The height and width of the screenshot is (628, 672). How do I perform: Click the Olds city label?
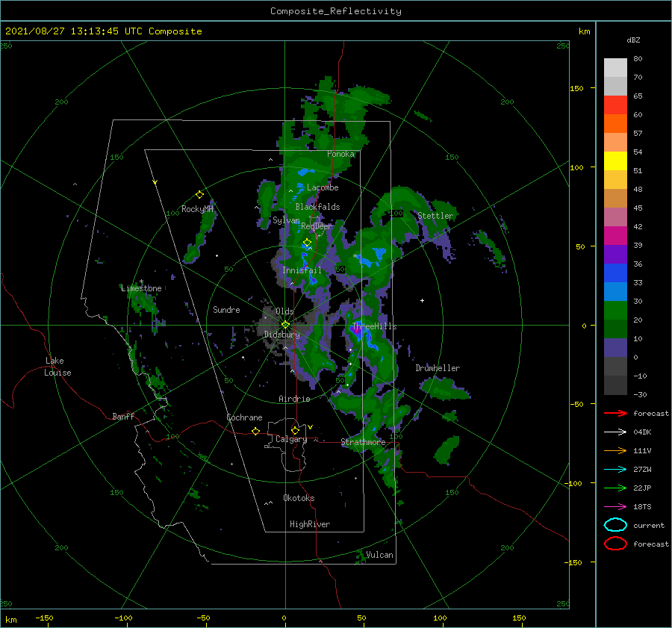click(x=284, y=311)
